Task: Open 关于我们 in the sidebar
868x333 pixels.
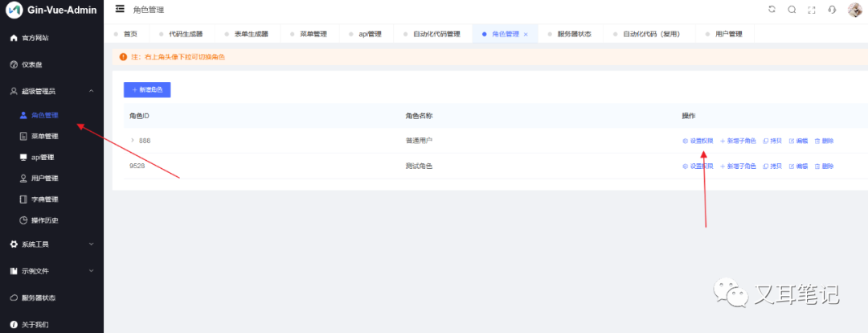Action: point(51,324)
